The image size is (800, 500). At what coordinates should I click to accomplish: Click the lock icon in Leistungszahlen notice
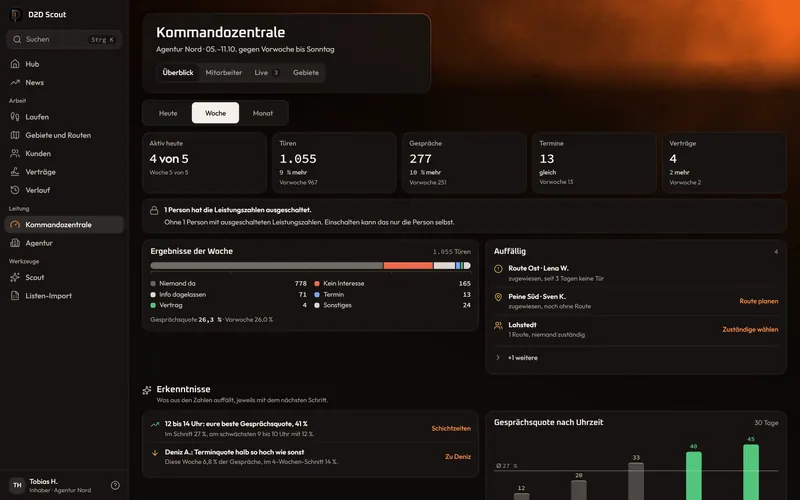[x=154, y=210]
